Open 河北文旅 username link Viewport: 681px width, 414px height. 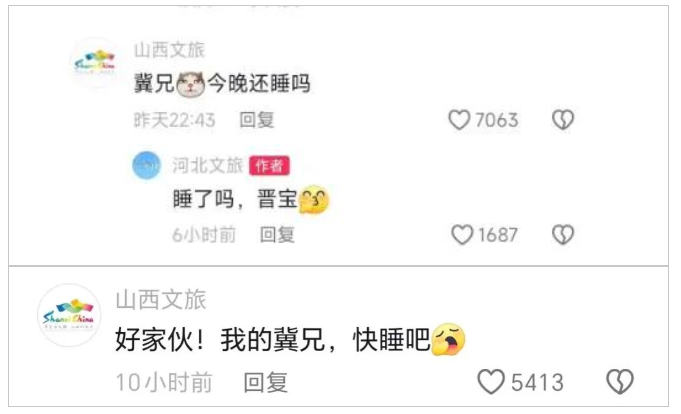coord(207,166)
